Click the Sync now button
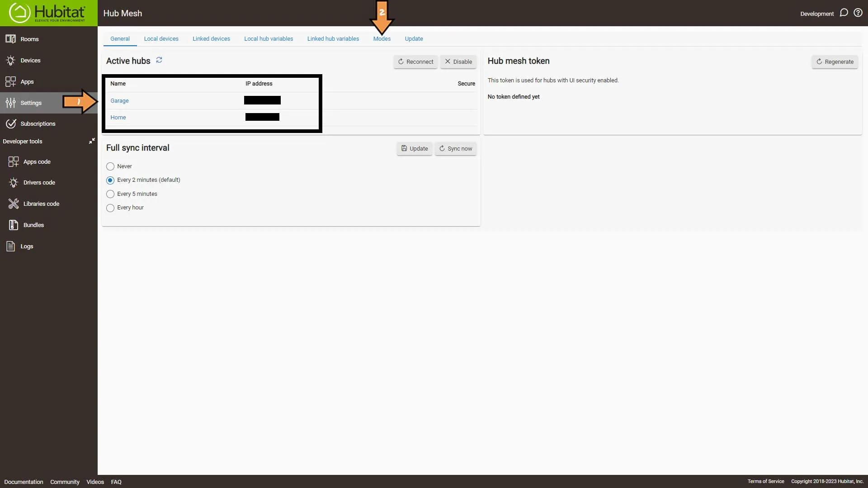Viewport: 868px width, 488px height. point(456,148)
